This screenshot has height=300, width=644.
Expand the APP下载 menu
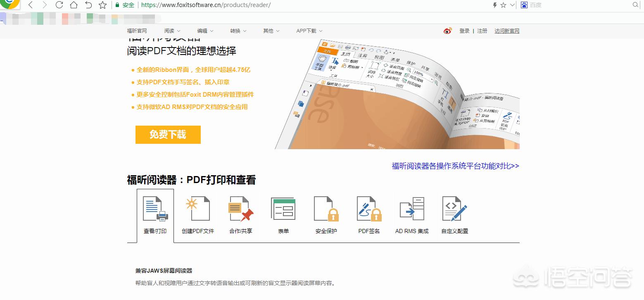pyautogui.click(x=309, y=31)
